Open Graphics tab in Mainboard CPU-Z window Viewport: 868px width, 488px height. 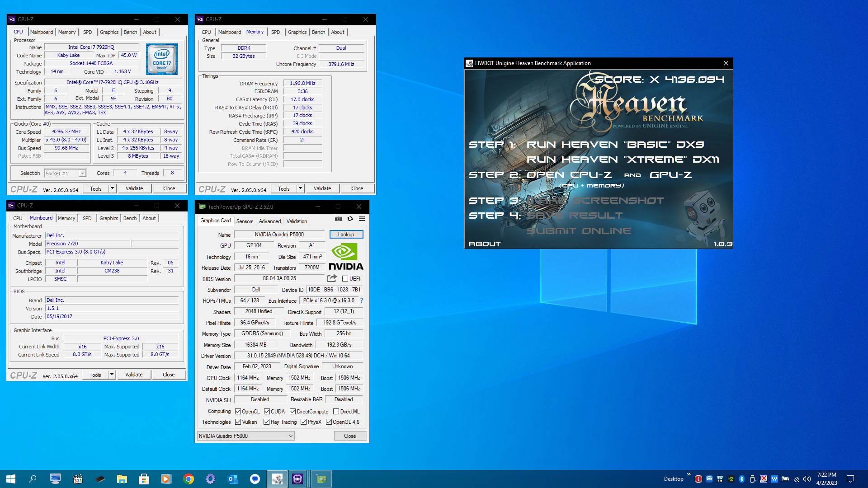click(109, 218)
